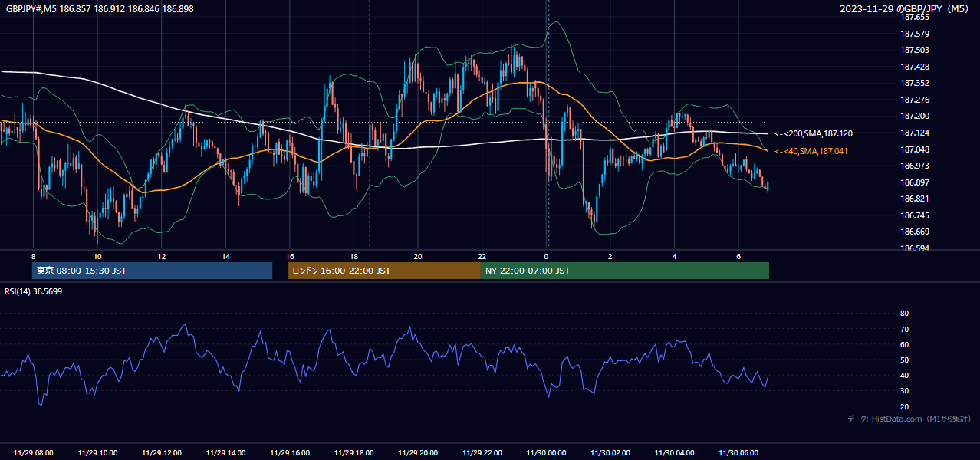980x460 pixels.
Task: Click the 11/29 08:00 time label
Action: click(34, 453)
